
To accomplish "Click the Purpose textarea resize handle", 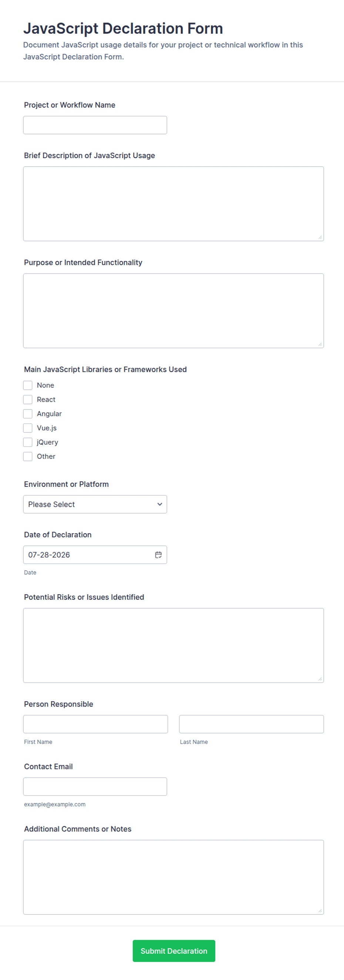I will click(320, 344).
